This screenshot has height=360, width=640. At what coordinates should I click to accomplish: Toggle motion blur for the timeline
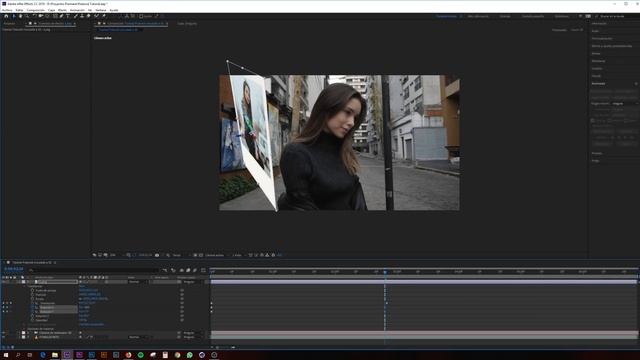point(195,270)
